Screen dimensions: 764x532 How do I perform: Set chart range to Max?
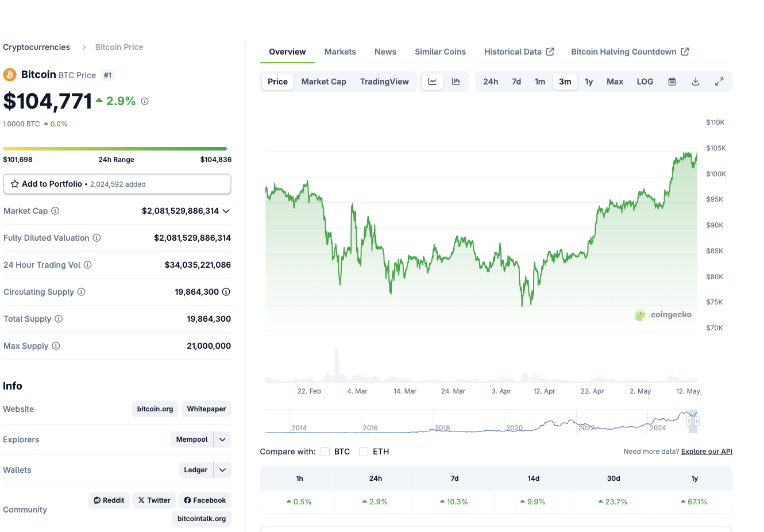[615, 82]
